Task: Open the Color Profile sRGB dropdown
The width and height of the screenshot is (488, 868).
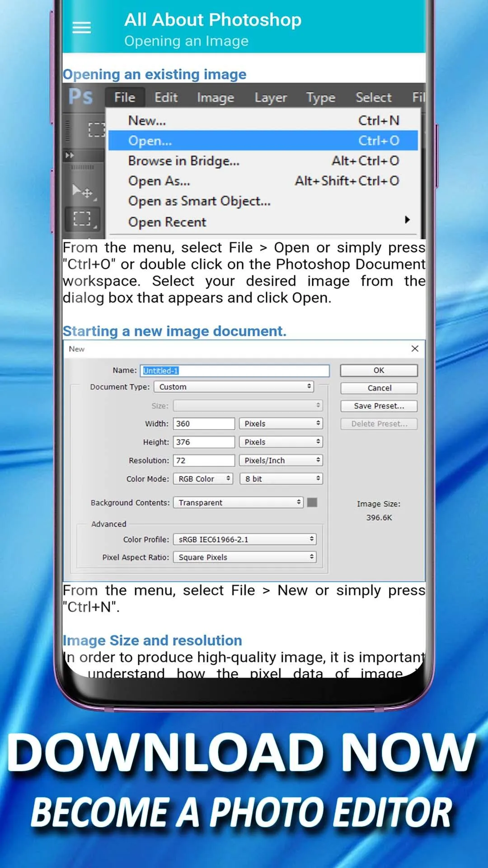Action: pyautogui.click(x=244, y=539)
